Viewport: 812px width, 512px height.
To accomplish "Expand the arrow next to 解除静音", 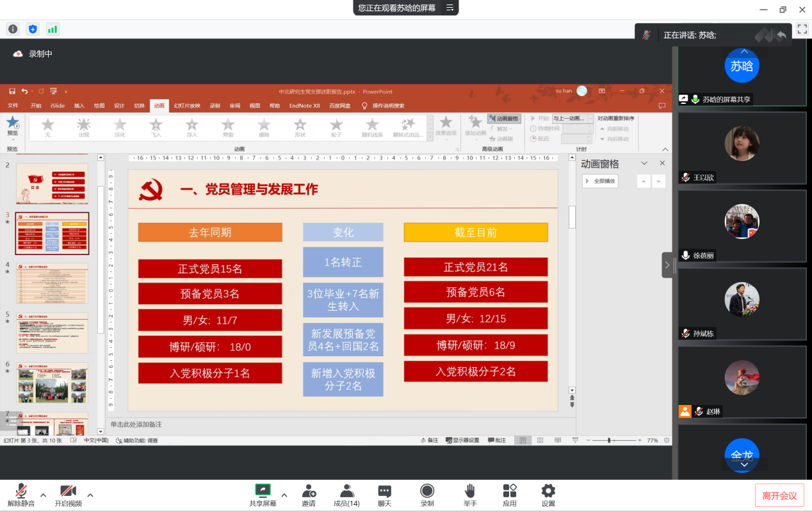I will [x=43, y=495].
